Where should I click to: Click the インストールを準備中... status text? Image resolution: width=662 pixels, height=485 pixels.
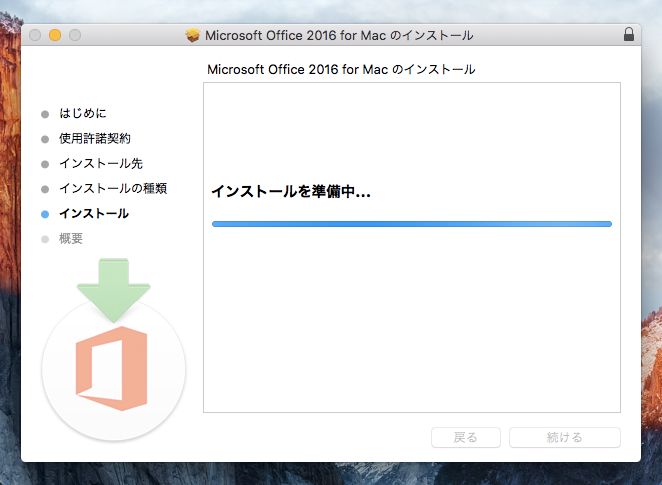tap(291, 192)
